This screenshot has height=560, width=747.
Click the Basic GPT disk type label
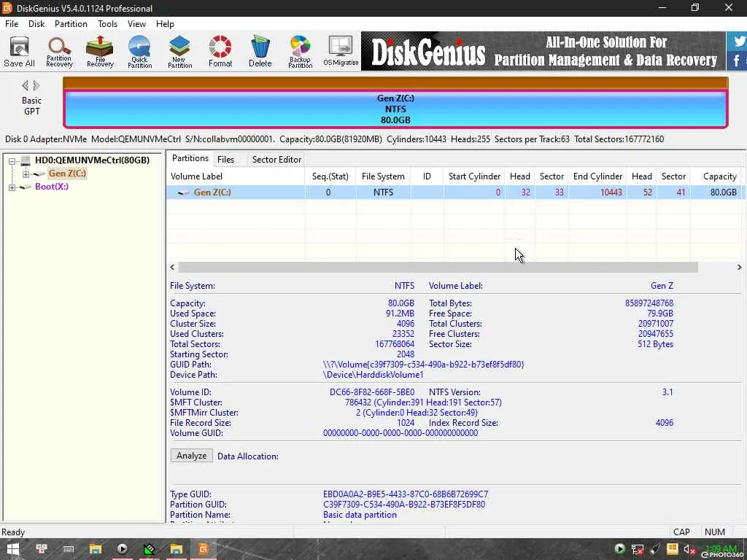pos(31,106)
